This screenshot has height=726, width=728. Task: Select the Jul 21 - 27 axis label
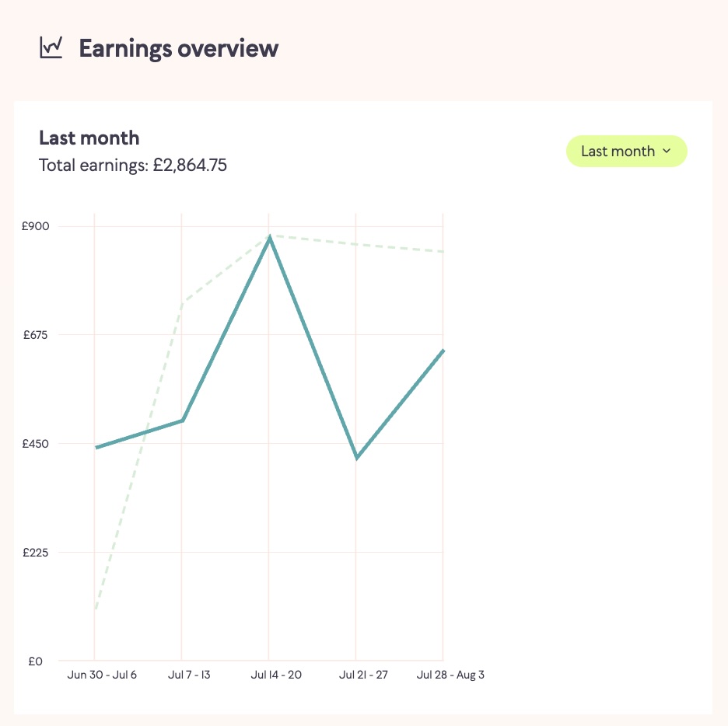click(362, 675)
